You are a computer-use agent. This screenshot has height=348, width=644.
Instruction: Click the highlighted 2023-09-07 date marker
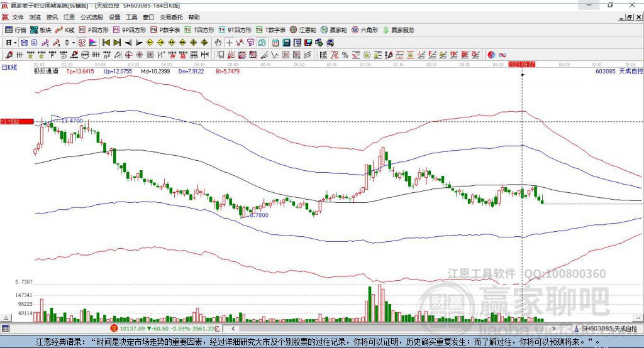(x=521, y=65)
